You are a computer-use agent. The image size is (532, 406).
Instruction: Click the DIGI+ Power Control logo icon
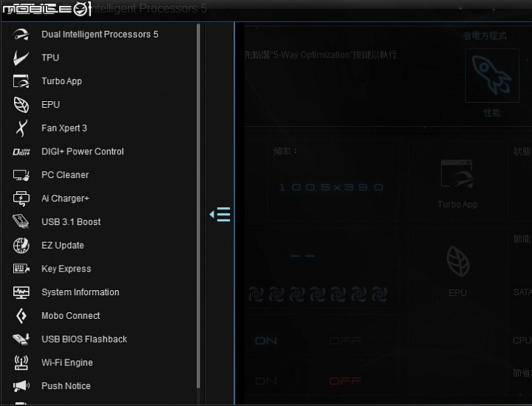click(x=21, y=152)
